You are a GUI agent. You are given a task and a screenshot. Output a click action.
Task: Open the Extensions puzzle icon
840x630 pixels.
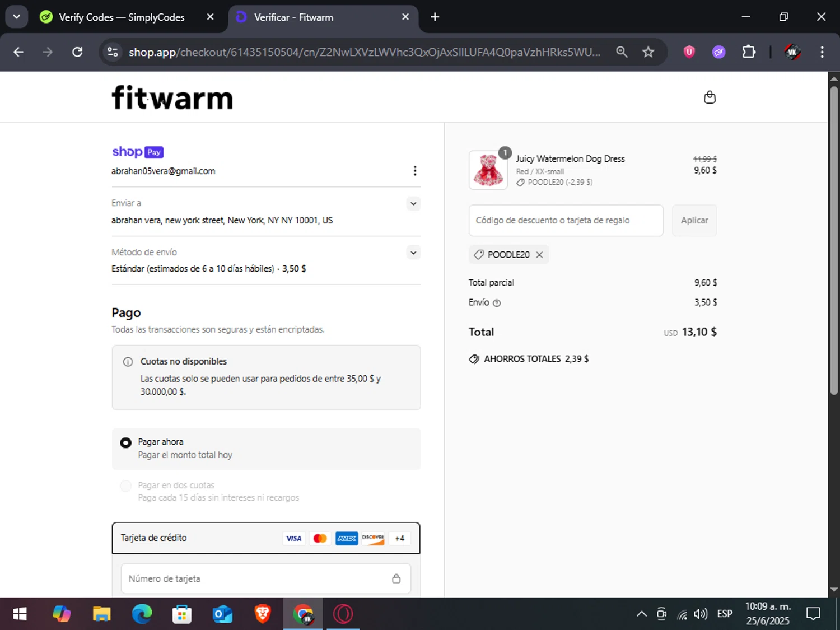(749, 52)
